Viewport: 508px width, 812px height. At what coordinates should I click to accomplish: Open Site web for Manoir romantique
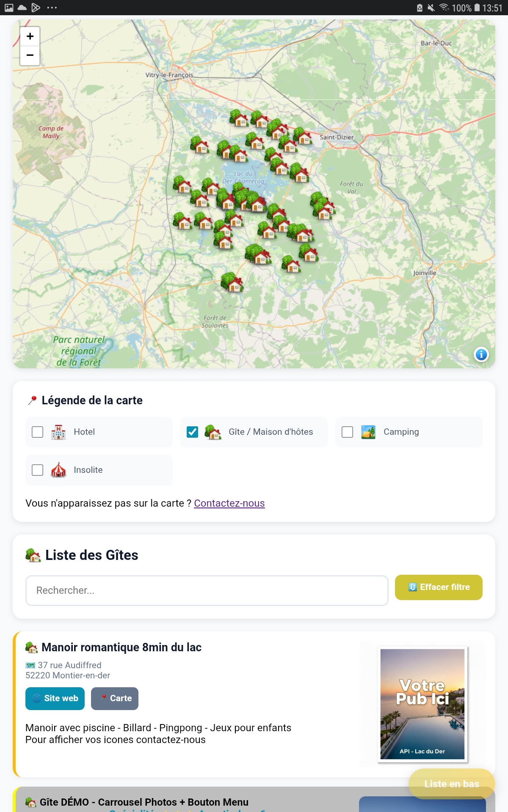(x=55, y=698)
